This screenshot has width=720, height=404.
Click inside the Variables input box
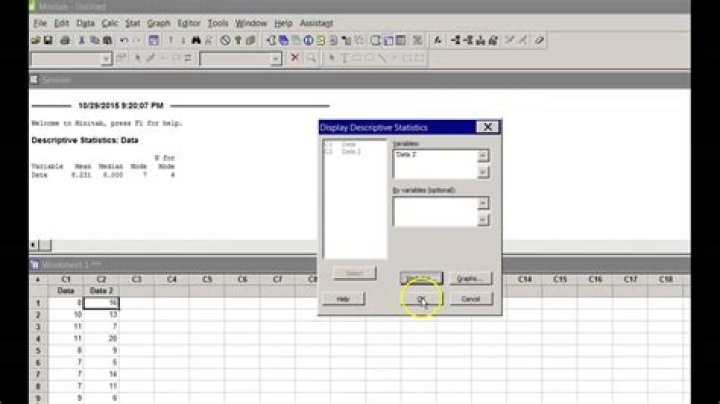[x=435, y=164]
